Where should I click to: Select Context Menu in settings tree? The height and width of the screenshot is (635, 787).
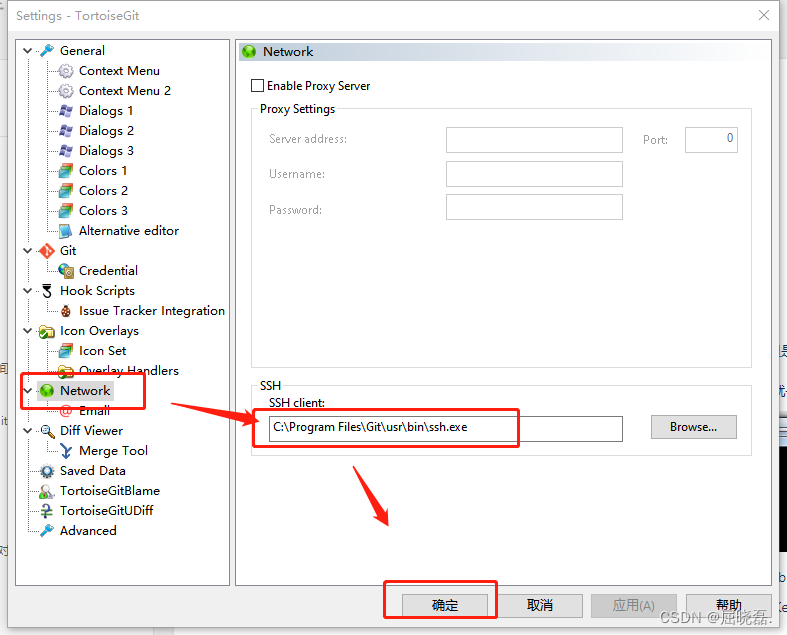(119, 71)
